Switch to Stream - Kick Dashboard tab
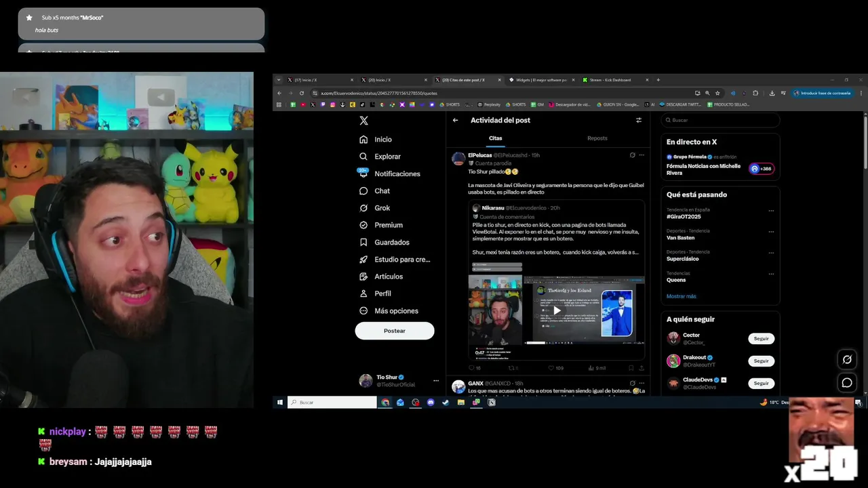This screenshot has height=488, width=868. click(614, 80)
